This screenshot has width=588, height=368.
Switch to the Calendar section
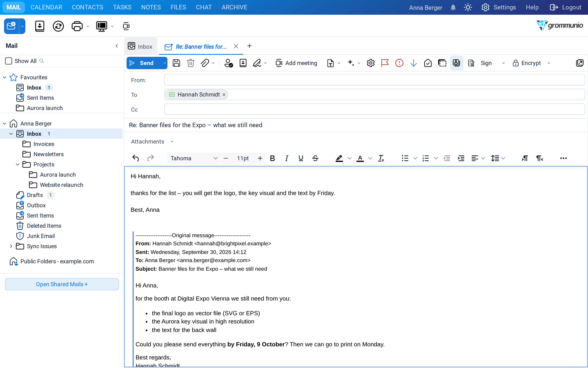pyautogui.click(x=47, y=7)
